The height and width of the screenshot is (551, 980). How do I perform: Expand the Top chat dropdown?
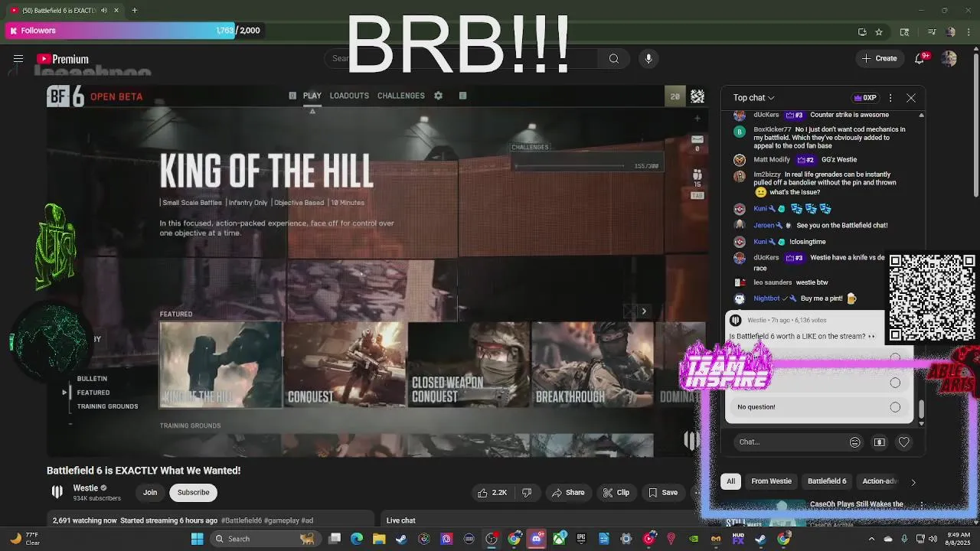(x=754, y=98)
